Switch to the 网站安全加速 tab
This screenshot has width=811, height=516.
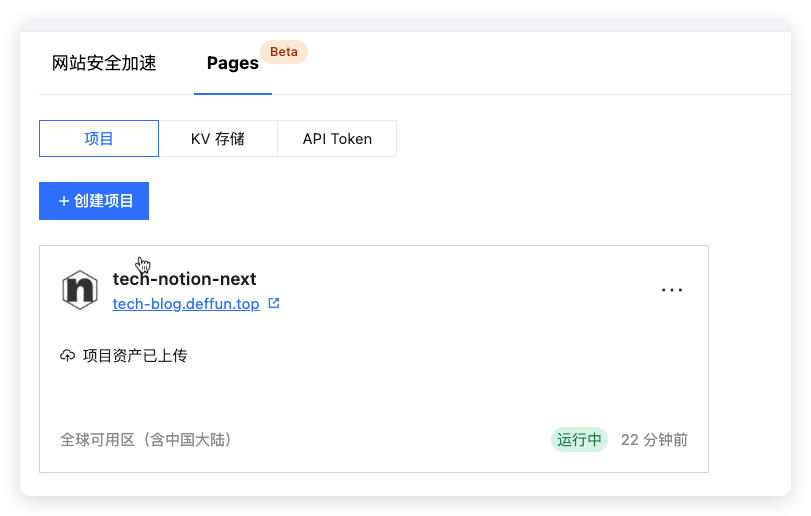[104, 63]
